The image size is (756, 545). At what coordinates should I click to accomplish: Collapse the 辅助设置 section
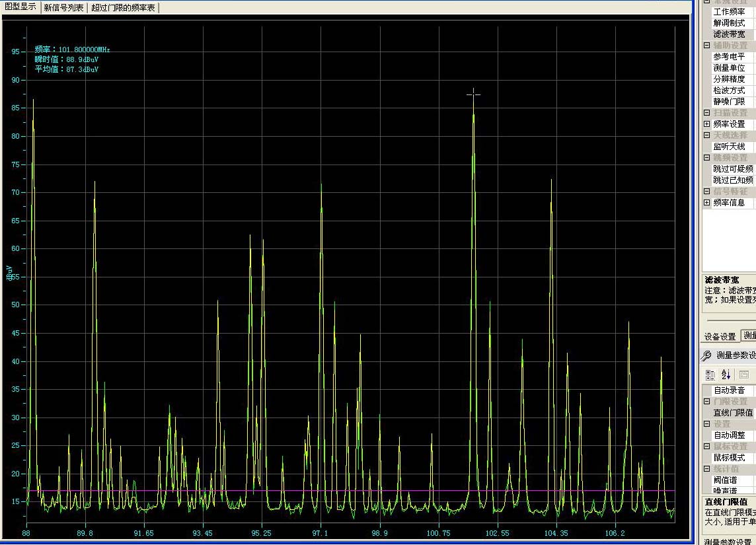click(706, 46)
